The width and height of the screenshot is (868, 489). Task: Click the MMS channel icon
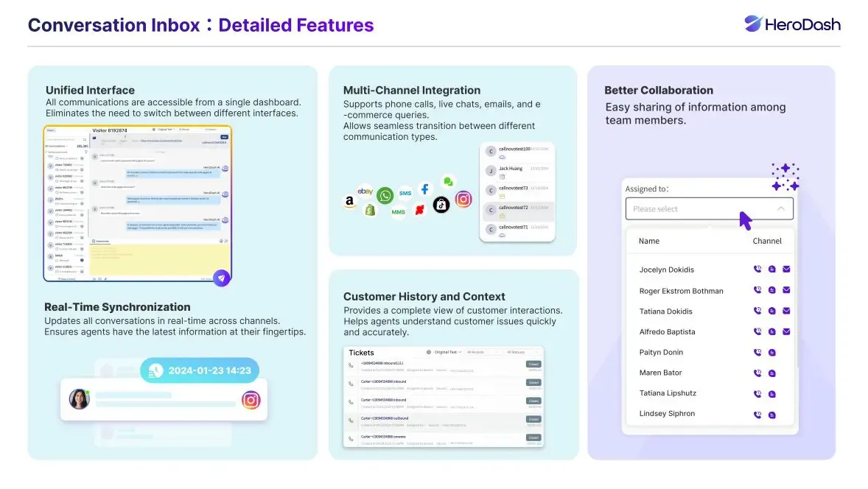pyautogui.click(x=398, y=212)
